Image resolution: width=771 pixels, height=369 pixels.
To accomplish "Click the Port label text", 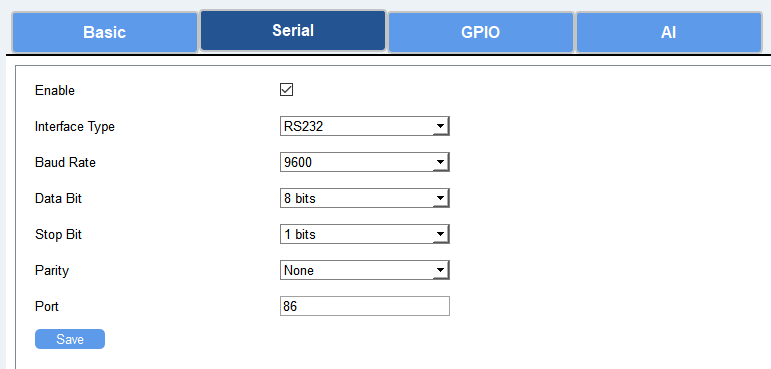I will coord(47,306).
